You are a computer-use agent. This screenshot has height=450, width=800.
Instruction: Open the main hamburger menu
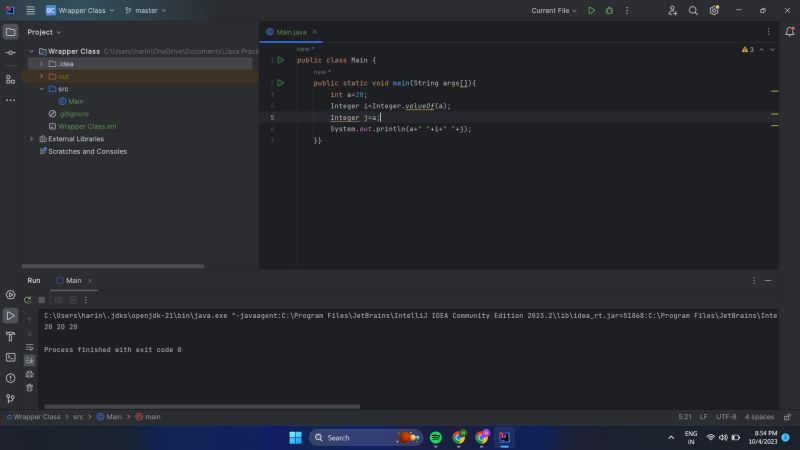[31, 10]
